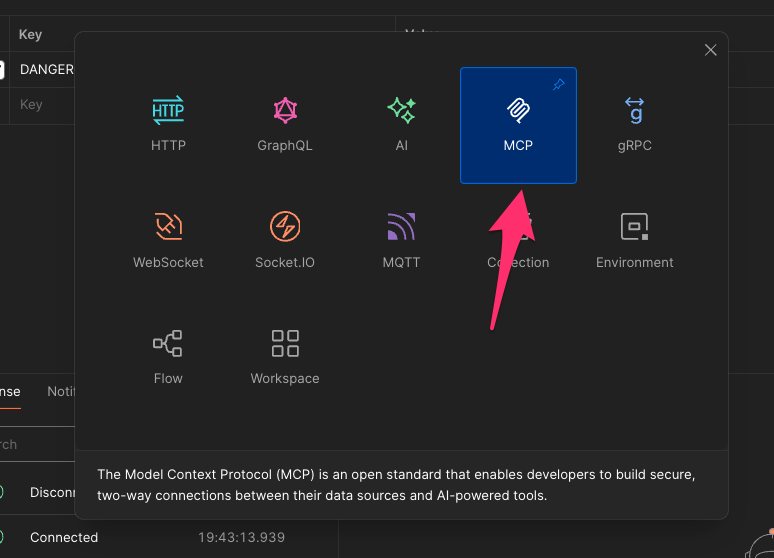The image size is (774, 558).
Task: Click the 19:43:13.939 timestamp
Action: [241, 537]
